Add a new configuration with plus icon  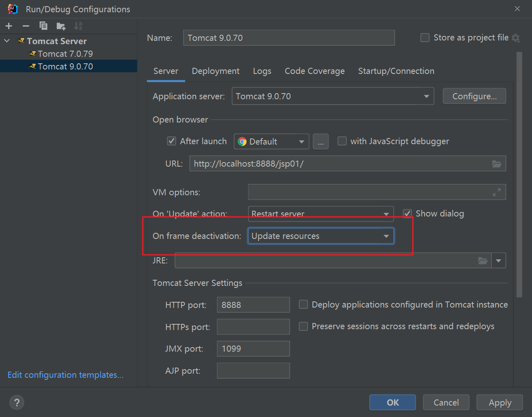[x=9, y=26]
